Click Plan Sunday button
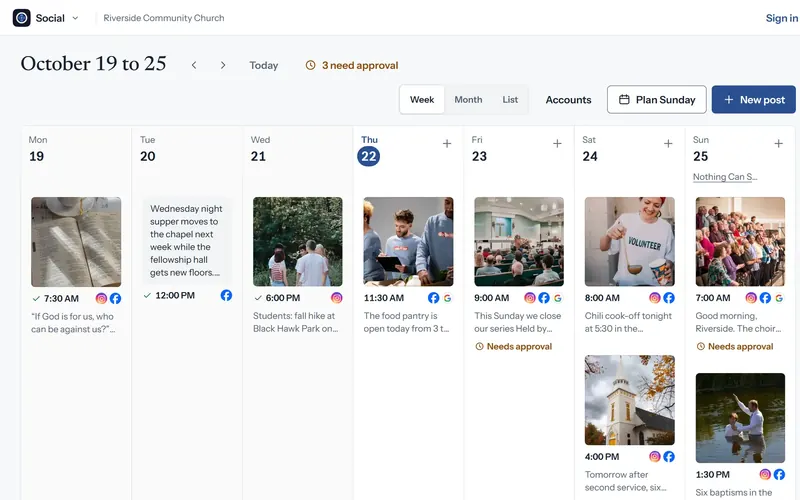800x500 pixels. pos(657,99)
